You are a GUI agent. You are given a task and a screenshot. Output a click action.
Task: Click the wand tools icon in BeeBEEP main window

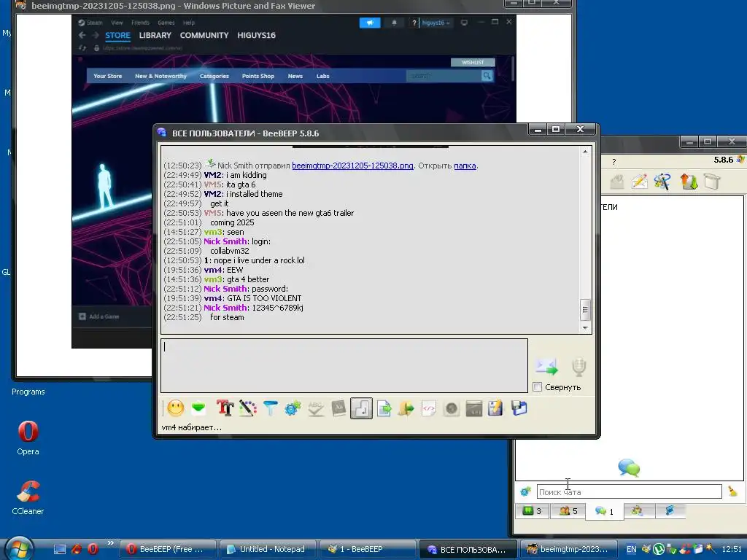662,182
